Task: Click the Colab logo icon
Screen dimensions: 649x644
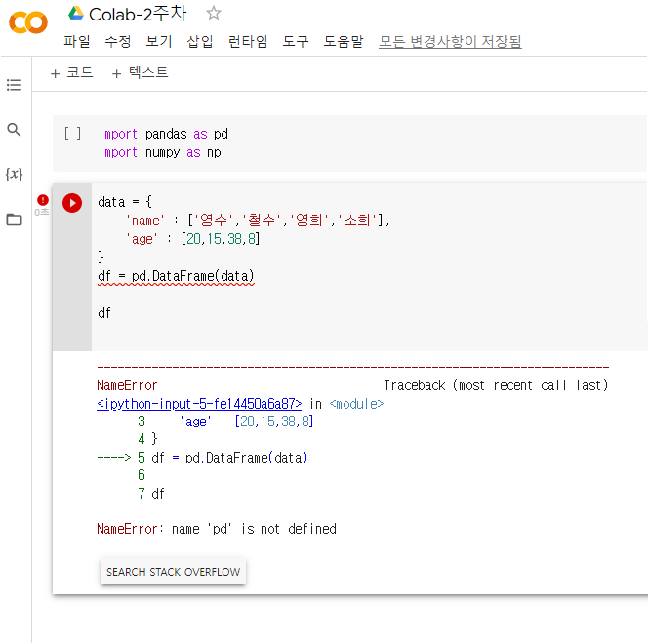Action: [28, 22]
